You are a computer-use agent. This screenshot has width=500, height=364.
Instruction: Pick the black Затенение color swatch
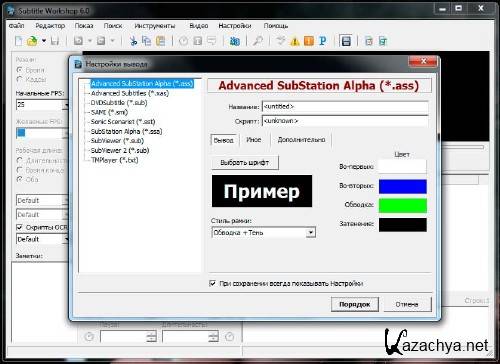click(x=403, y=225)
